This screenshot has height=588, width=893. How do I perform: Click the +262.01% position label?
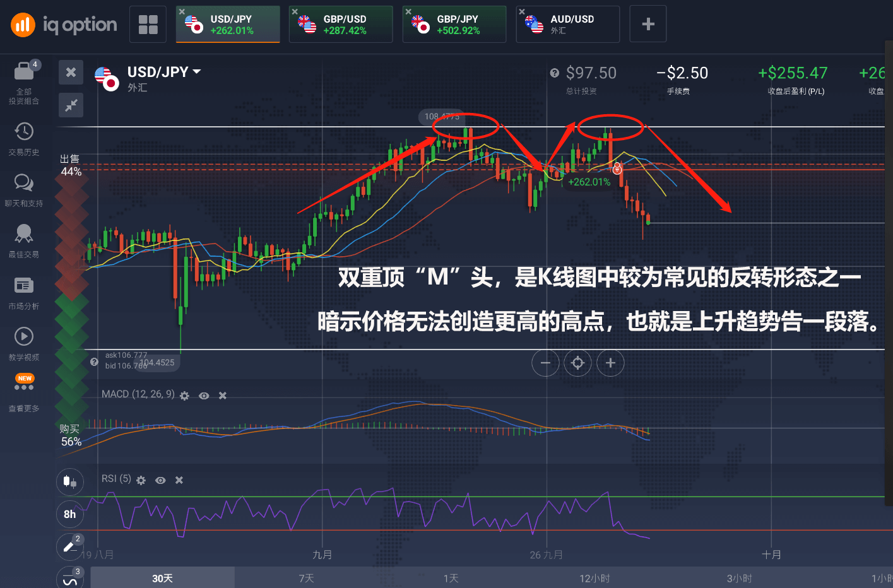pos(589,182)
